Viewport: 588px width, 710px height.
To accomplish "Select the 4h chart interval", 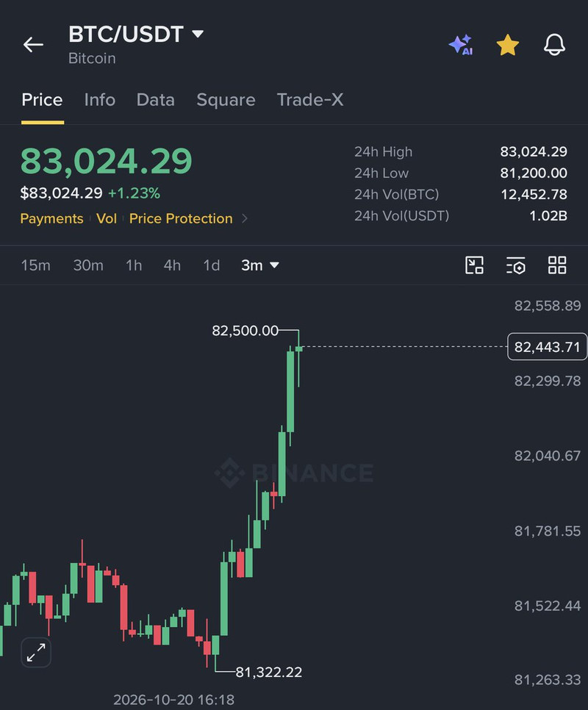I will 172,265.
